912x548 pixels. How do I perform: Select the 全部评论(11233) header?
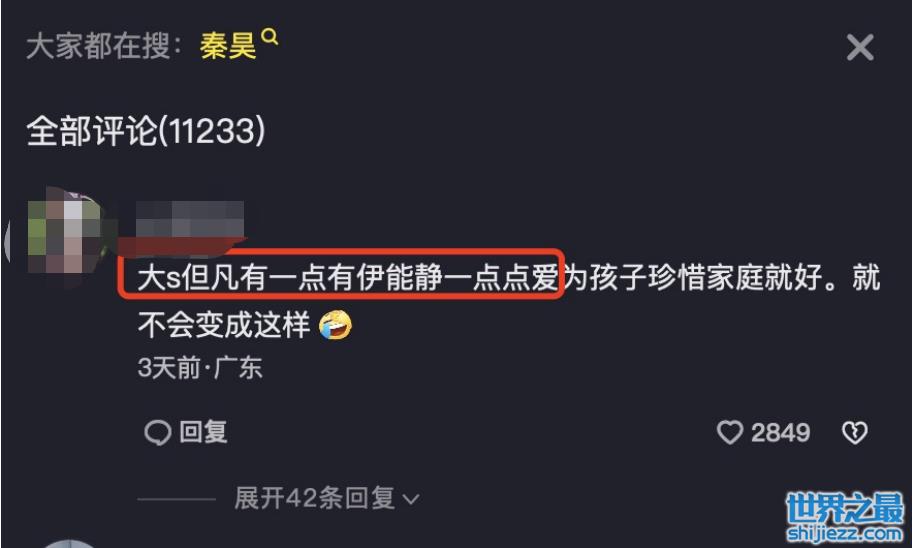[145, 130]
